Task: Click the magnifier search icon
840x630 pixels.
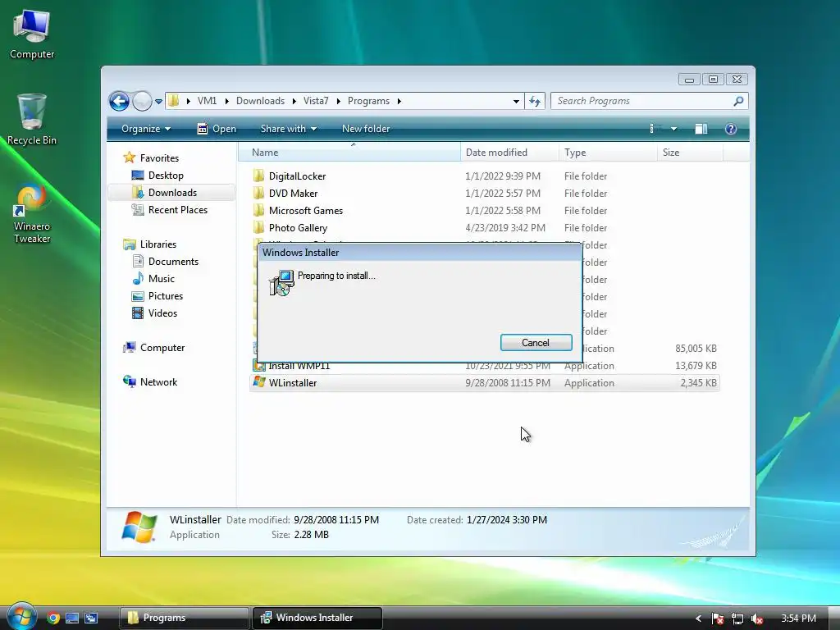Action: [739, 101]
